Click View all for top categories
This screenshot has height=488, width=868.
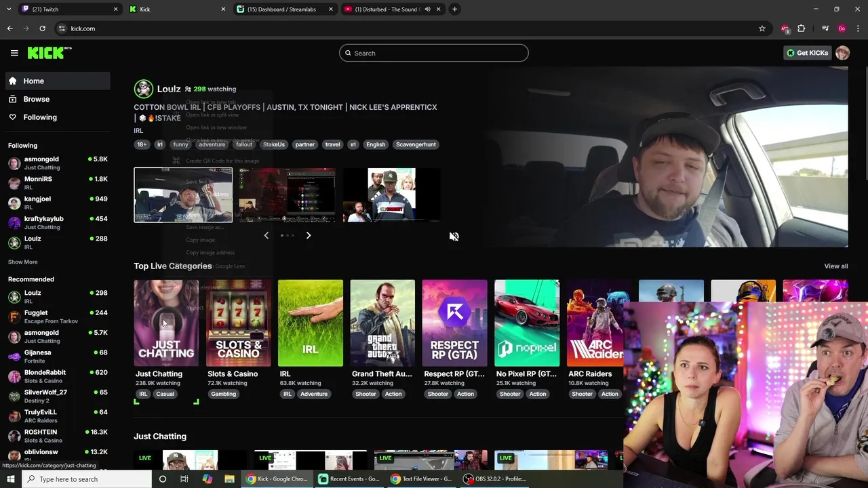[x=835, y=266]
